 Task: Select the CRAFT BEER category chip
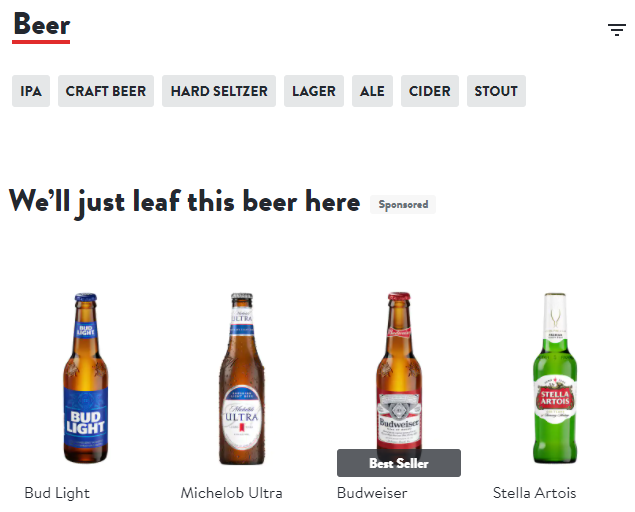106,91
